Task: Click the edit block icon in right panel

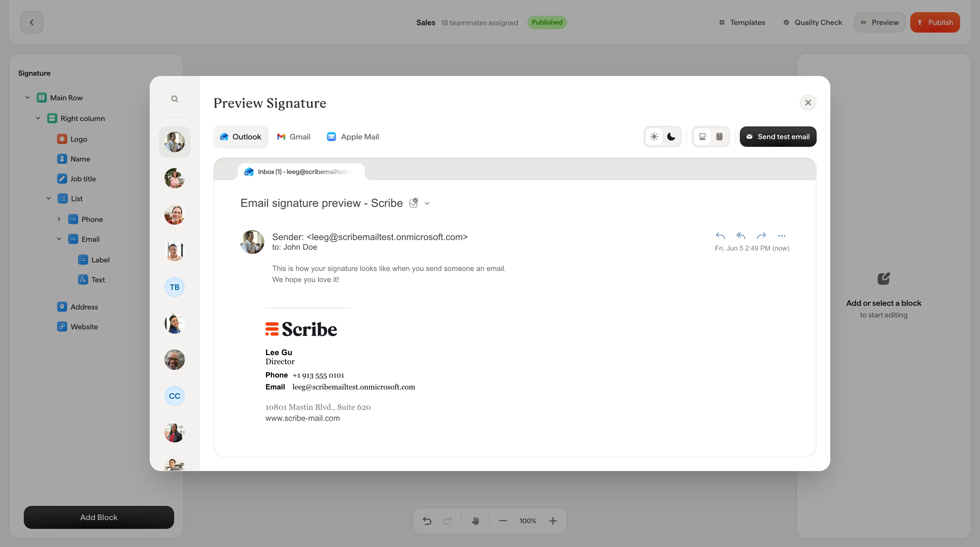Action: pos(883,278)
